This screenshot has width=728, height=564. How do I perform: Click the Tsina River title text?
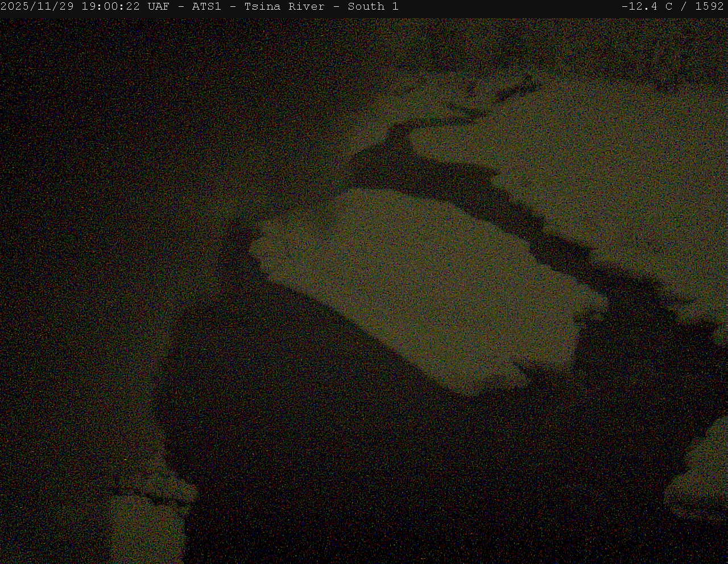tap(284, 7)
